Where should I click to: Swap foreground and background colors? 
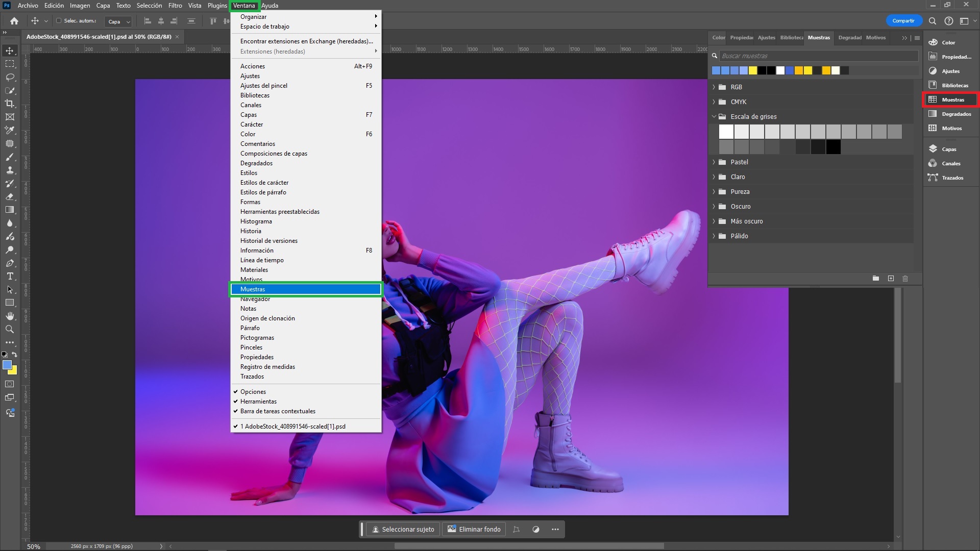point(14,355)
